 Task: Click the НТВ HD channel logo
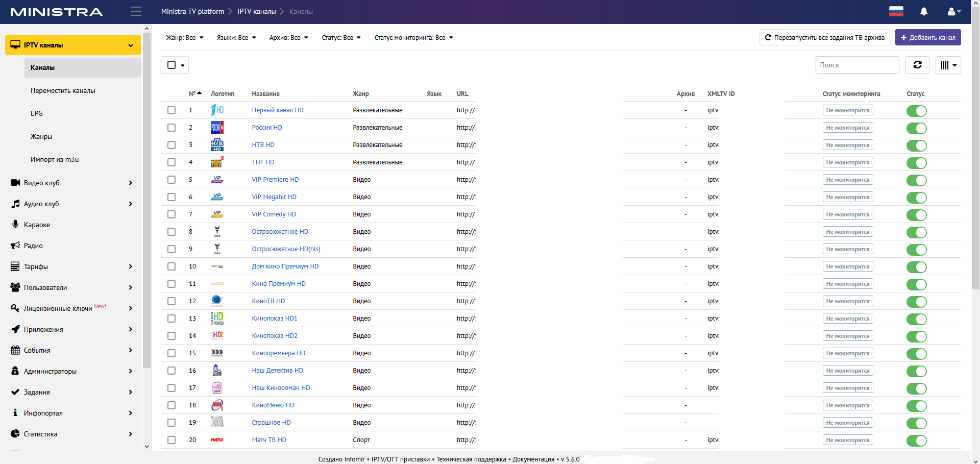(217, 145)
